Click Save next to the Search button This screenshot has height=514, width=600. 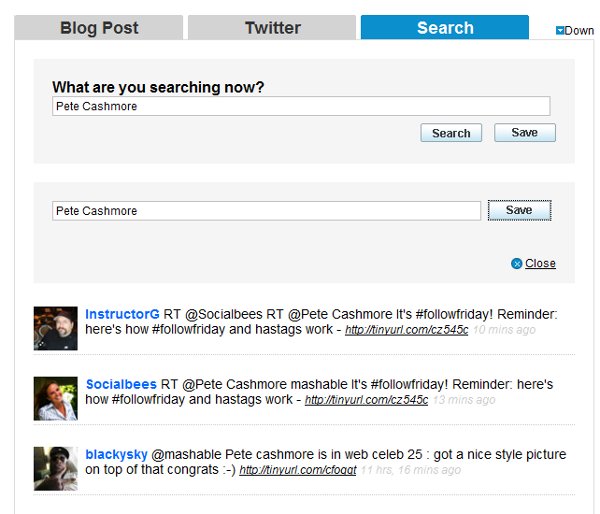click(525, 132)
